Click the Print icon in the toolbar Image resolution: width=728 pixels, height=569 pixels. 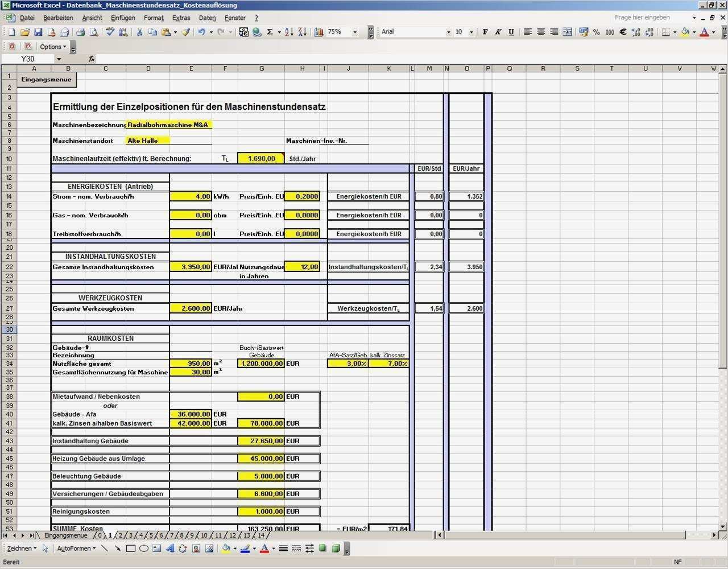coord(80,32)
